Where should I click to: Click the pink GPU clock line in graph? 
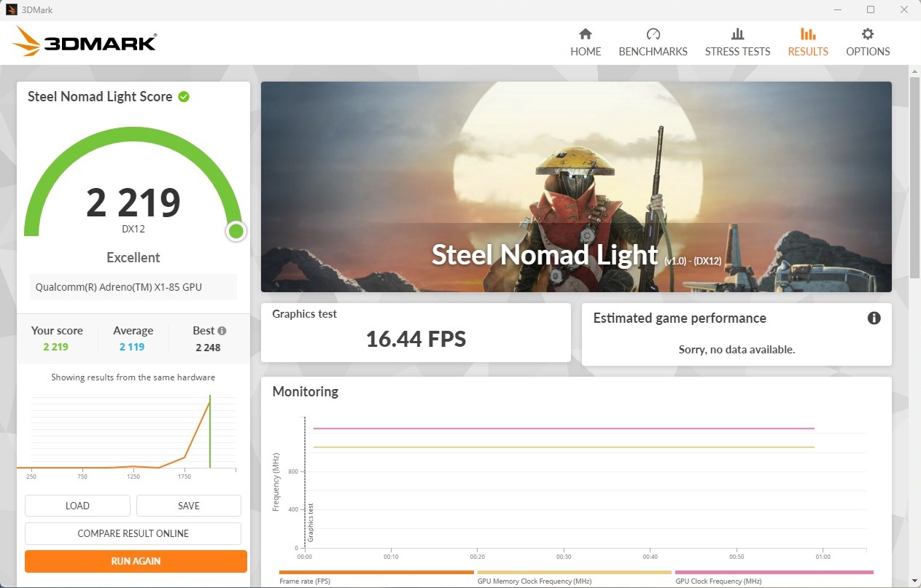(x=564, y=429)
